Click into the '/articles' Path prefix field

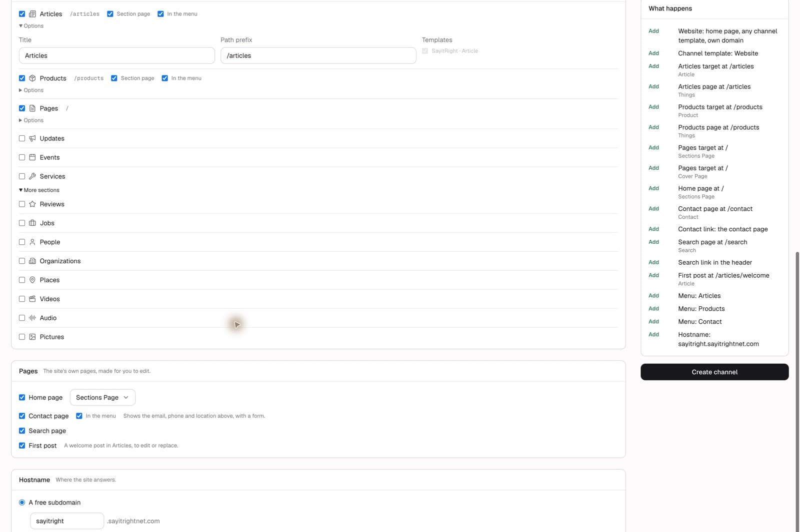coord(318,55)
